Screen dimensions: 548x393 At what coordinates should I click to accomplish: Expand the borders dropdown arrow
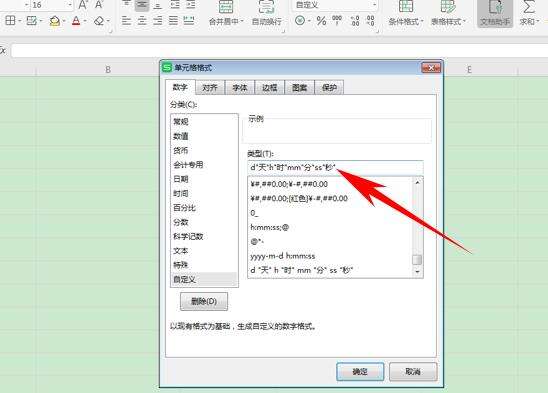[x=20, y=21]
